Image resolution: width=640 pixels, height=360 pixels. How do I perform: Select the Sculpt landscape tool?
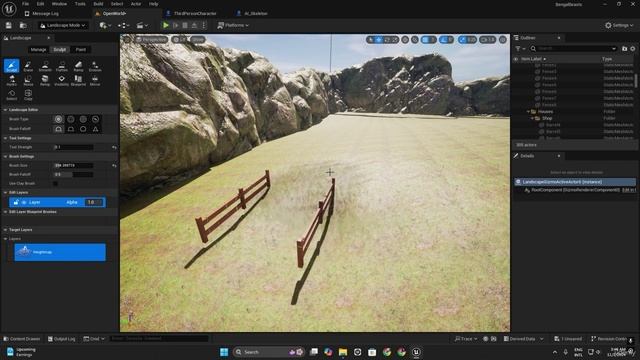point(11,66)
